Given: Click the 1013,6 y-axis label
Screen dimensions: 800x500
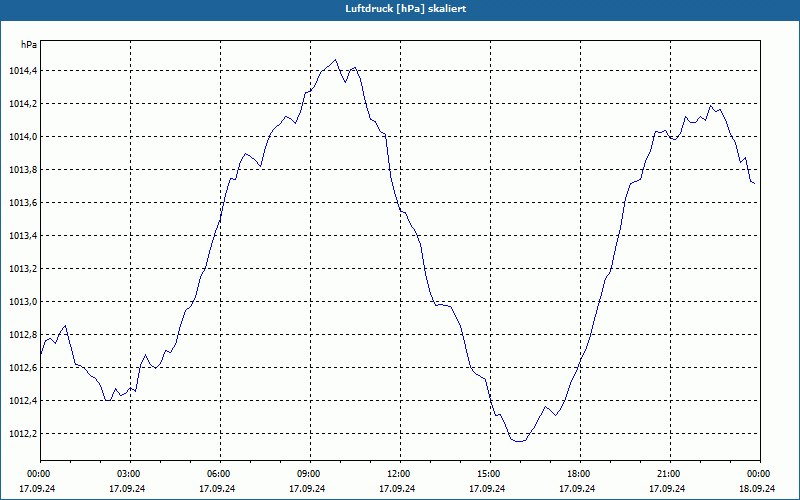Looking at the screenshot, I should 23,203.
